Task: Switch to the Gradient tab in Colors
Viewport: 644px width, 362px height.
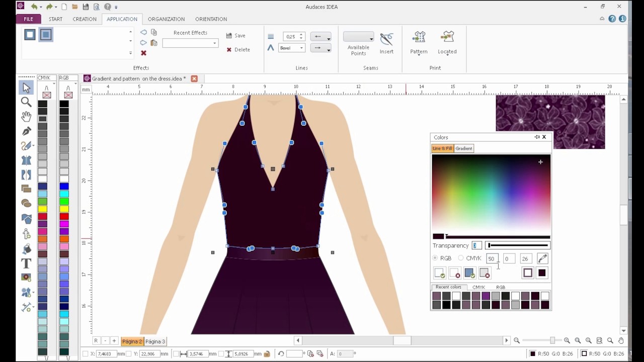Action: pos(464,148)
